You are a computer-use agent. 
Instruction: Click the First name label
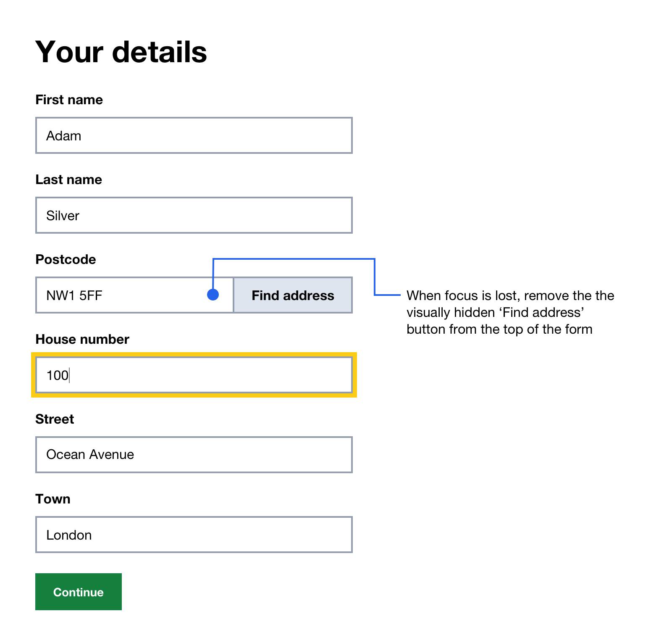pyautogui.click(x=68, y=100)
